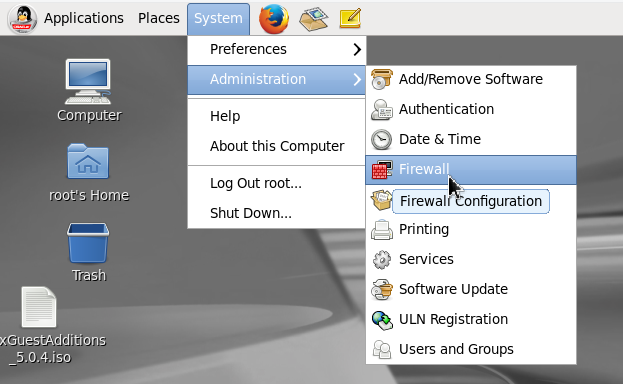623x384 pixels.
Task: Launch the Firewall configuration entry
Action: 471,170
